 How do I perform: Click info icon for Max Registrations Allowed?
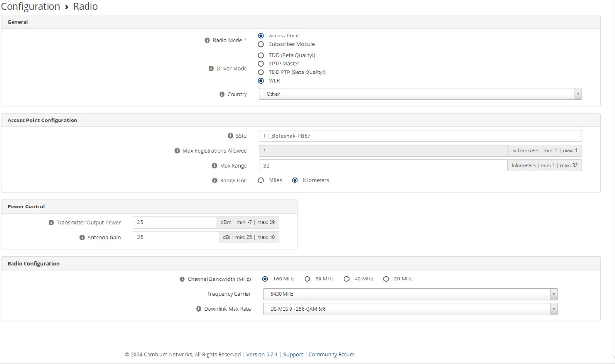tap(177, 151)
